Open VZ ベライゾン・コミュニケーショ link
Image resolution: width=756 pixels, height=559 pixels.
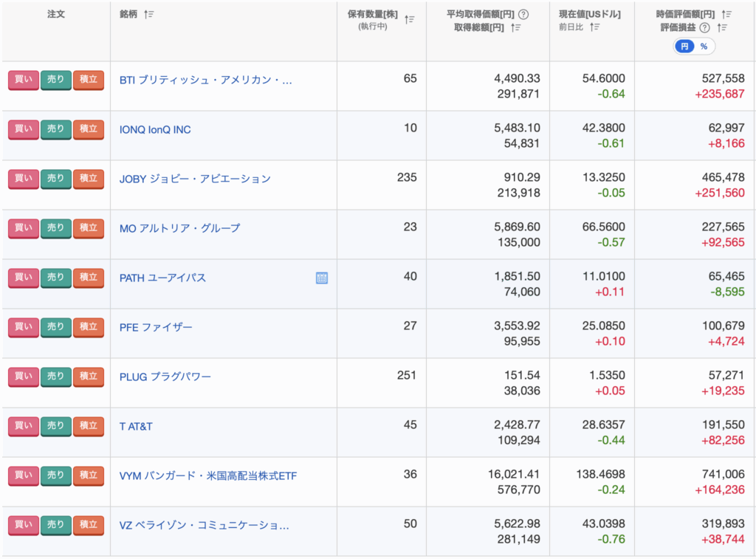pos(205,526)
